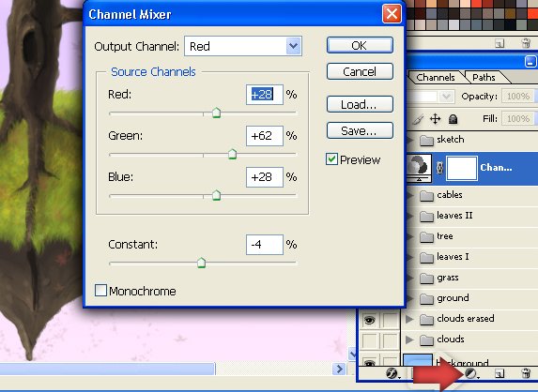The width and height of the screenshot is (538, 392).
Task: Switch to the Channels tab
Action: (435, 78)
